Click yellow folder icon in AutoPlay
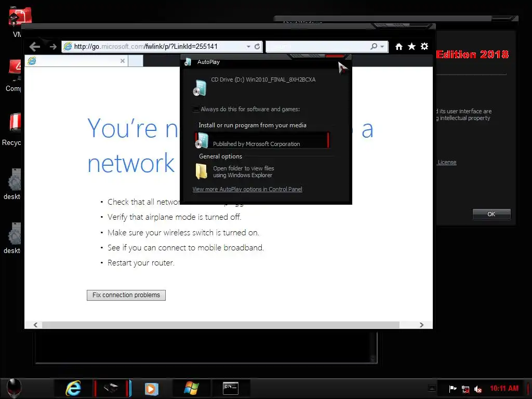The width and height of the screenshot is (532, 399). pos(202,171)
